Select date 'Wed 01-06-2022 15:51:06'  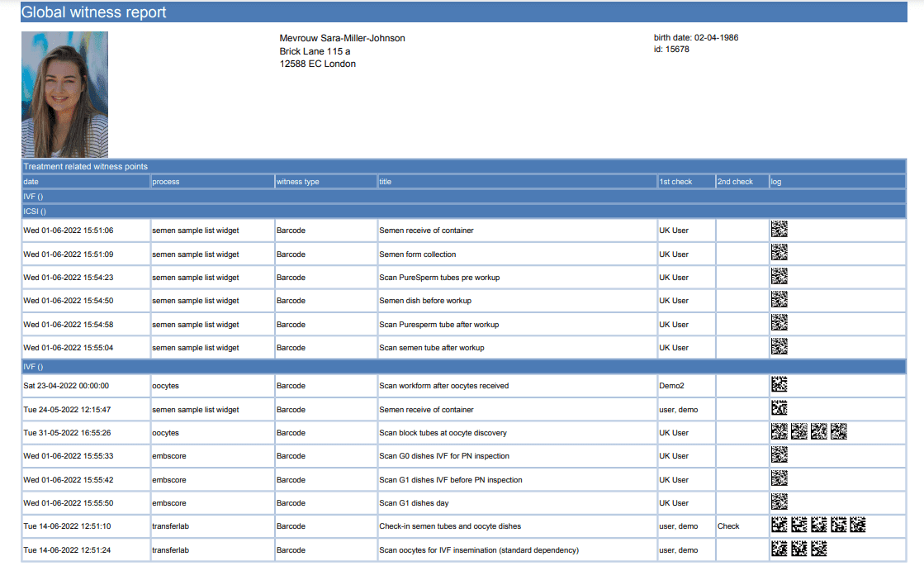pyautogui.click(x=69, y=231)
